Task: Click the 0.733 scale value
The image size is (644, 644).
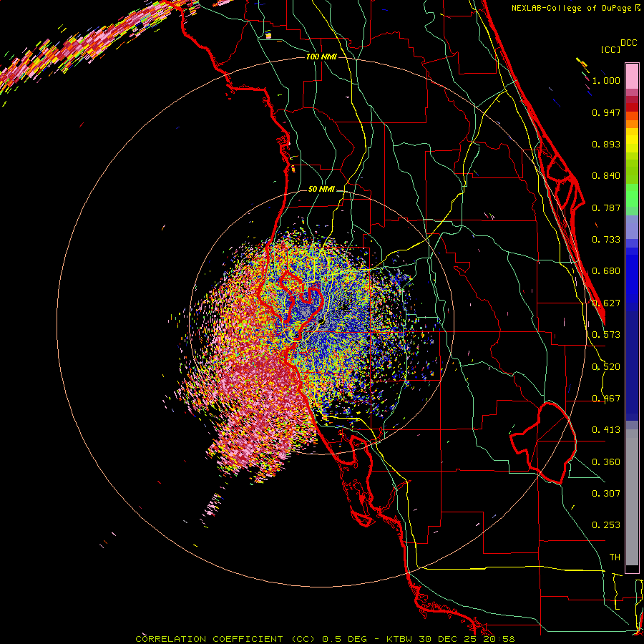Action: point(606,240)
